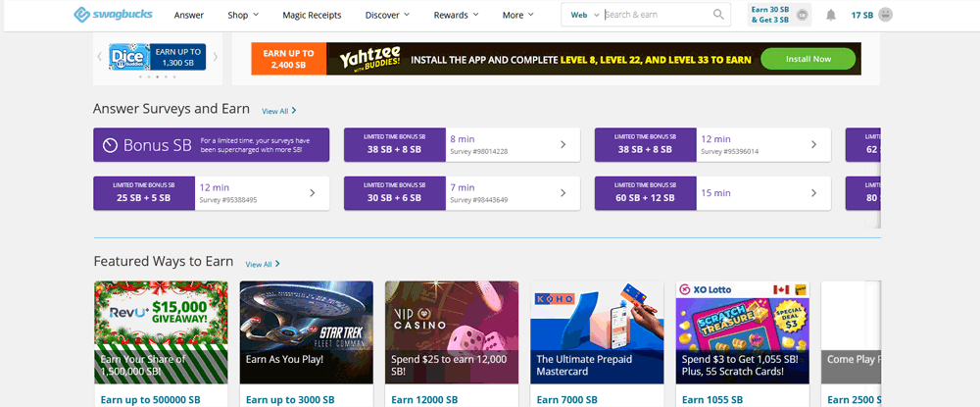
Task: Click Earn 1055 SB text
Action: click(x=712, y=399)
